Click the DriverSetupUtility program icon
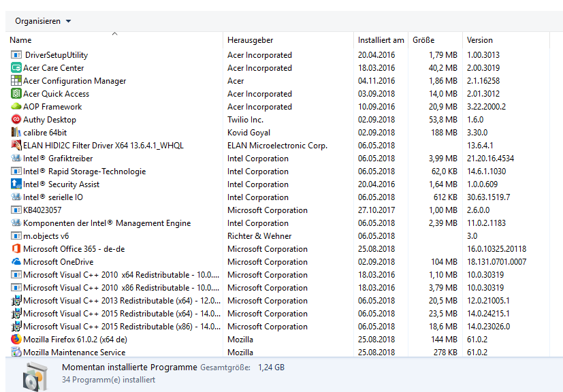This screenshot has width=563, height=392. pyautogui.click(x=16, y=55)
